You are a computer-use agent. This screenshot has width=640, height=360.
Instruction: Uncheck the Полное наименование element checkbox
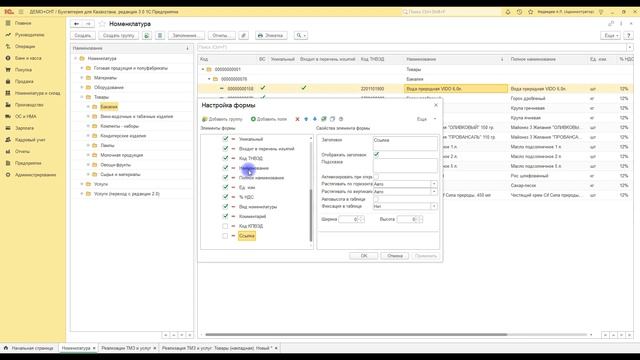(225, 178)
